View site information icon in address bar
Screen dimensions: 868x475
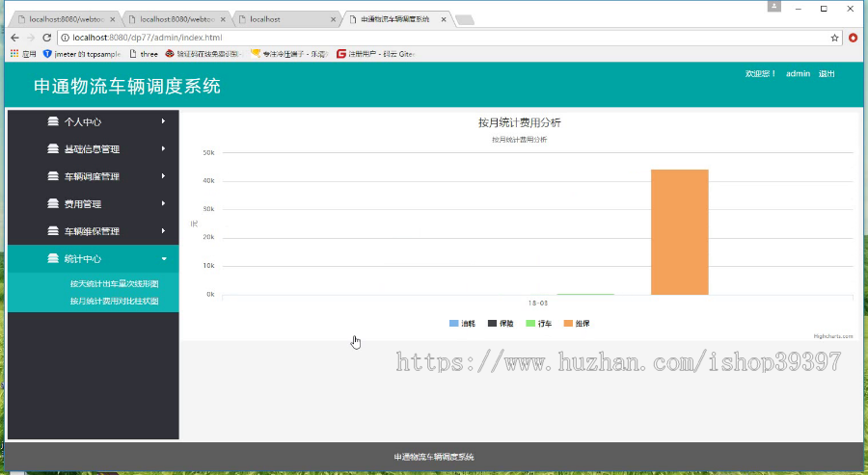(x=66, y=38)
